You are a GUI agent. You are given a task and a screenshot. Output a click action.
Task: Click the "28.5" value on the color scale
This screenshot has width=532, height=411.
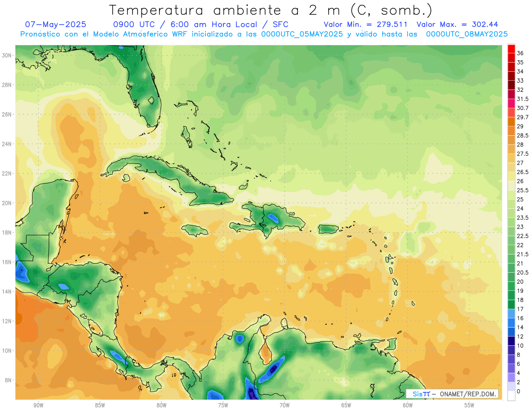(523, 135)
